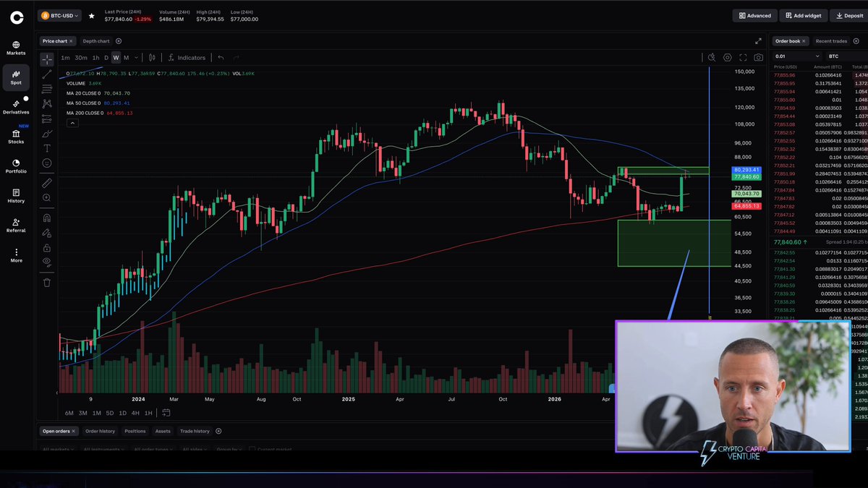Open the 0.01 order book grouping dropdown
This screenshot has height=488, width=868.
tap(796, 56)
